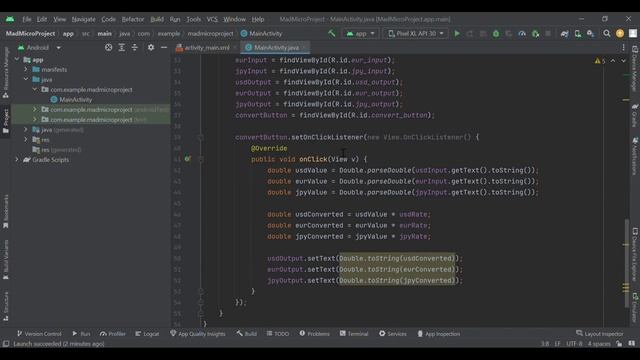The width and height of the screenshot is (640, 360).
Task: Expand Gradle Scripts node
Action: coord(17,160)
